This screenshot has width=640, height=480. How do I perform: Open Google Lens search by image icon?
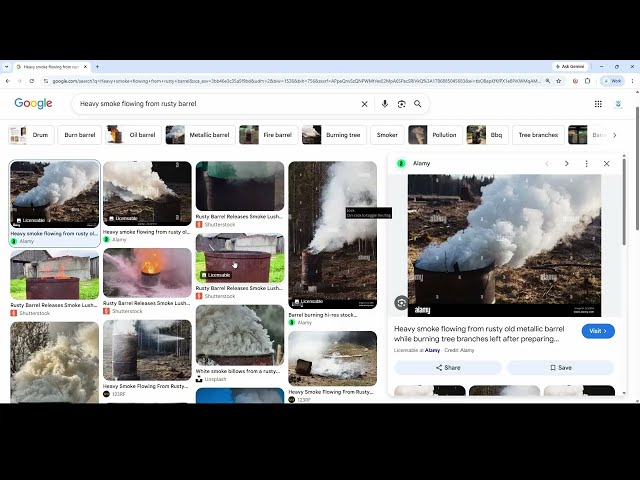coord(401,104)
